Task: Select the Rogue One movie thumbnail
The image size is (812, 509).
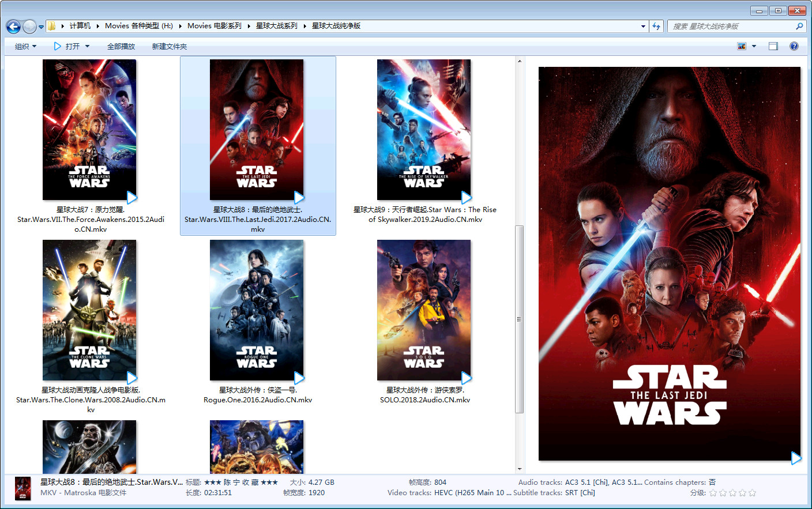Action: tap(257, 310)
